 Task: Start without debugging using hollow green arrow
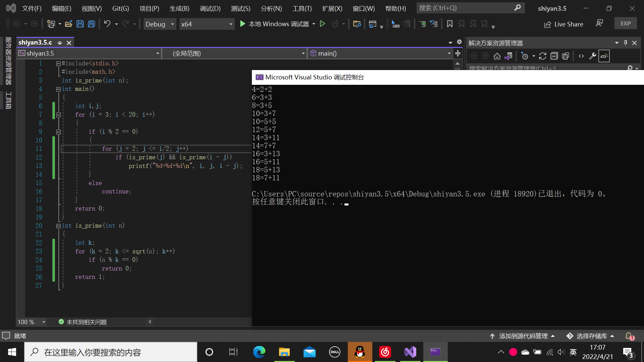[322, 24]
